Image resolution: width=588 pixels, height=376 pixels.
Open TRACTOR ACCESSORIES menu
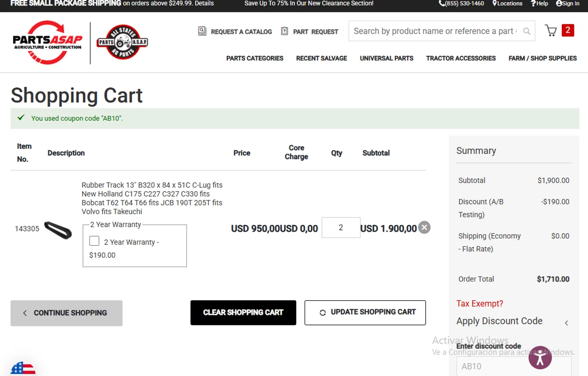click(461, 58)
